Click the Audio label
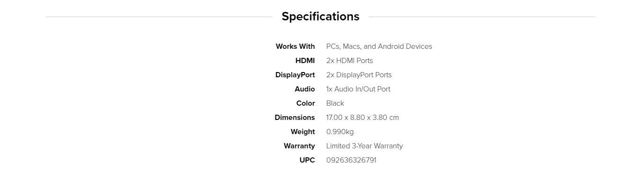Screen dimensions: 644x182 (304, 89)
